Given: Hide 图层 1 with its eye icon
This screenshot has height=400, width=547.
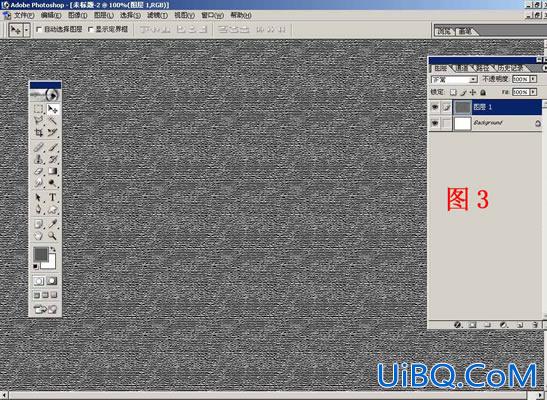Looking at the screenshot, I should 435,107.
